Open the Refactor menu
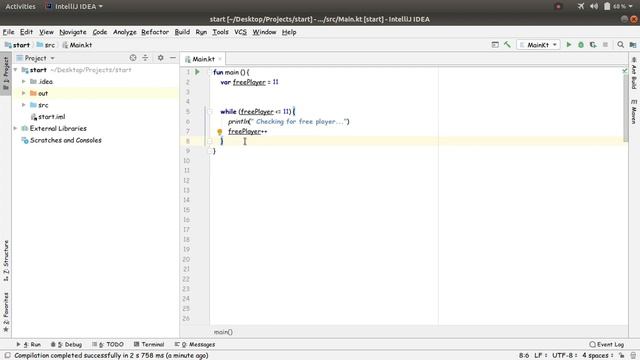 [x=155, y=32]
